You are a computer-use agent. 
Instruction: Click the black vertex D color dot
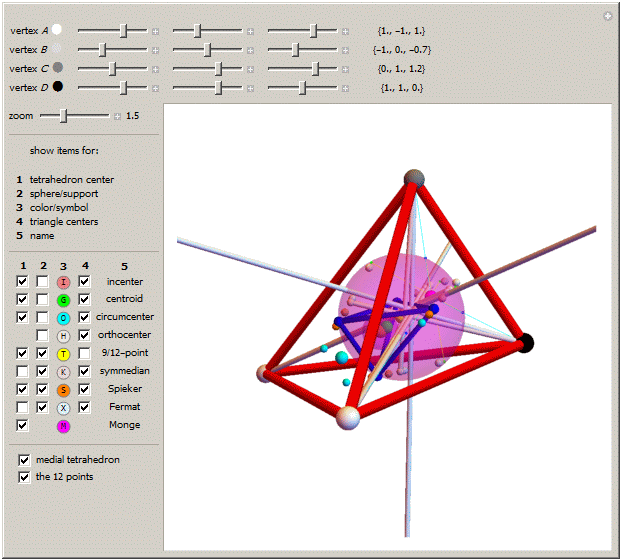(58, 88)
